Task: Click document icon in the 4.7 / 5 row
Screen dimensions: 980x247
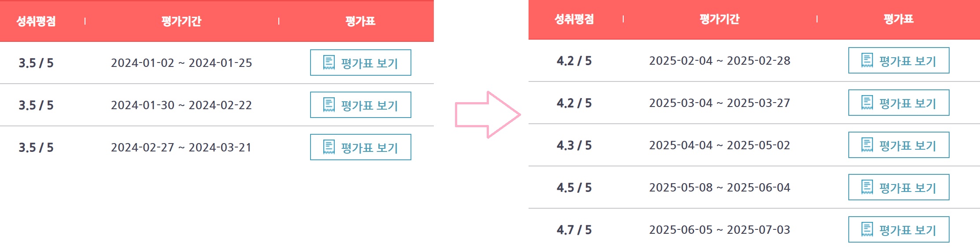Action: pos(867,229)
